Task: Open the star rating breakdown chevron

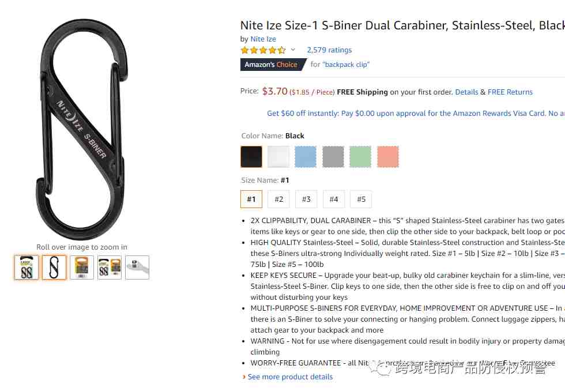Action: (x=293, y=50)
